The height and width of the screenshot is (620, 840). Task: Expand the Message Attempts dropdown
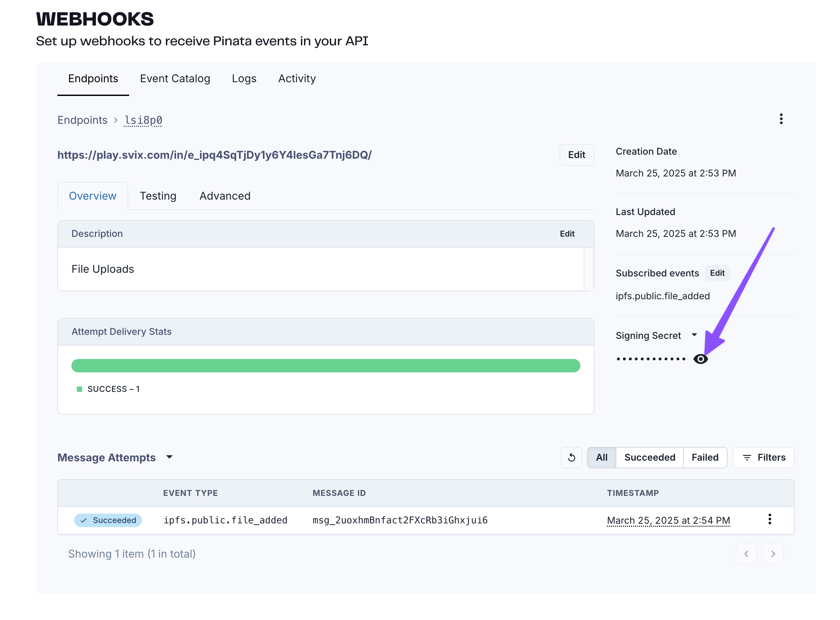[x=169, y=457]
